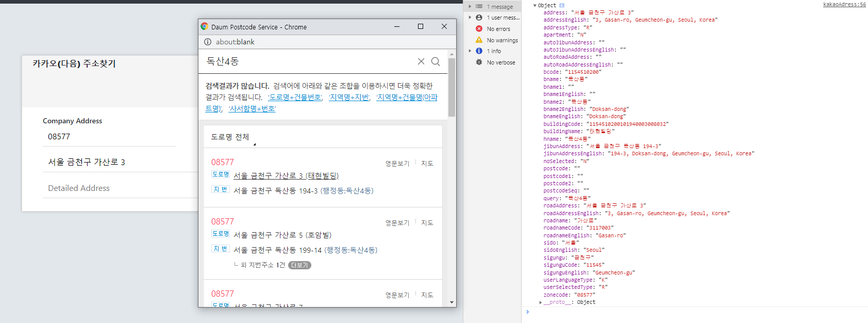Screen dimensions: 868x323
Task: Click 더보기 button beside 외 지번주소 1건
Action: (x=299, y=265)
